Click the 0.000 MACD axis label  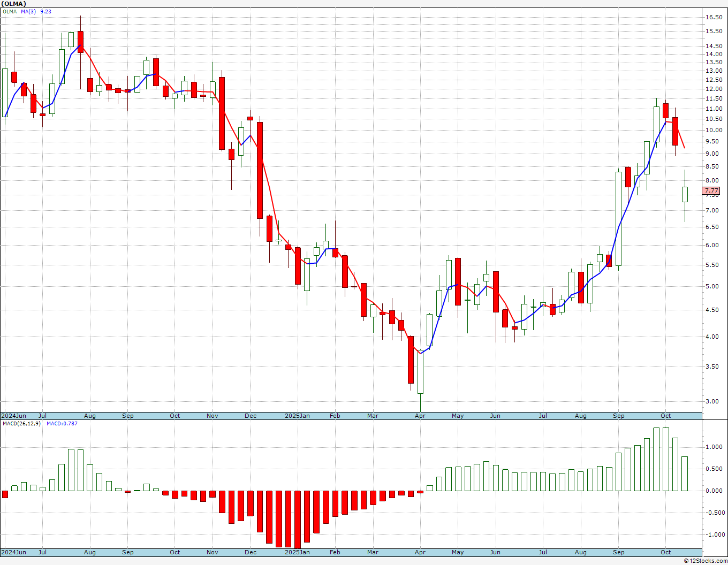pos(715,491)
